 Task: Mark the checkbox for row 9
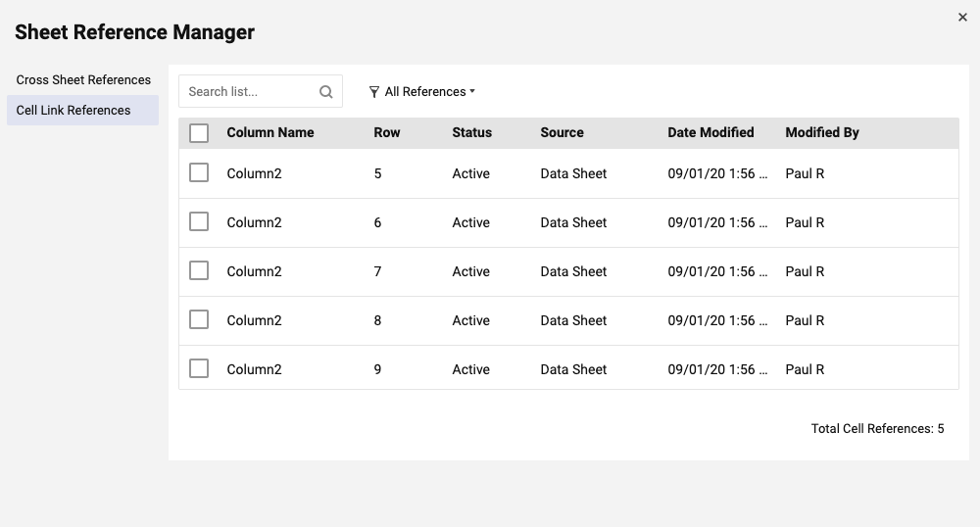[x=199, y=368]
